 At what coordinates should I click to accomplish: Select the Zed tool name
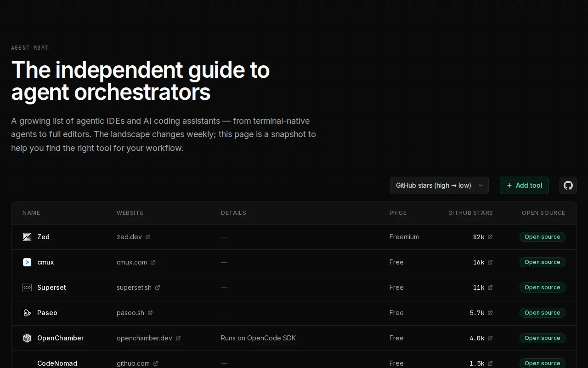(x=43, y=237)
